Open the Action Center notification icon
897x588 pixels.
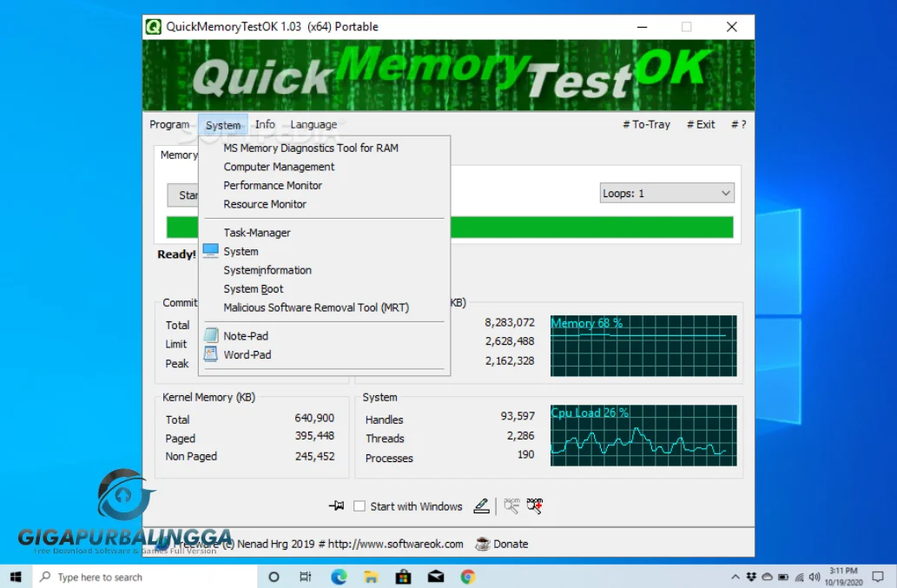coord(878,577)
